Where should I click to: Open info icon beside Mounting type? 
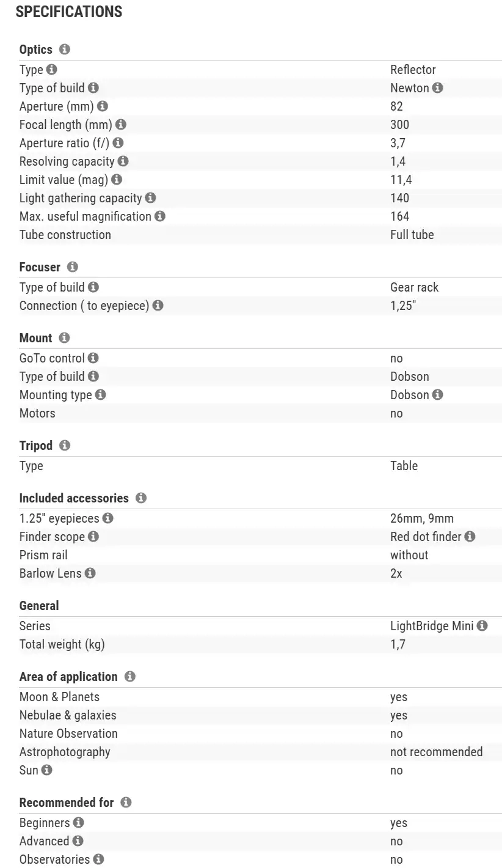[101, 395]
